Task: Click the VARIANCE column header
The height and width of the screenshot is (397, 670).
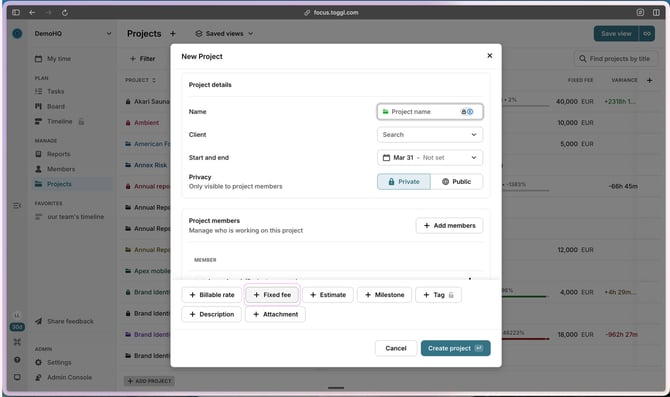Action: pyautogui.click(x=624, y=80)
